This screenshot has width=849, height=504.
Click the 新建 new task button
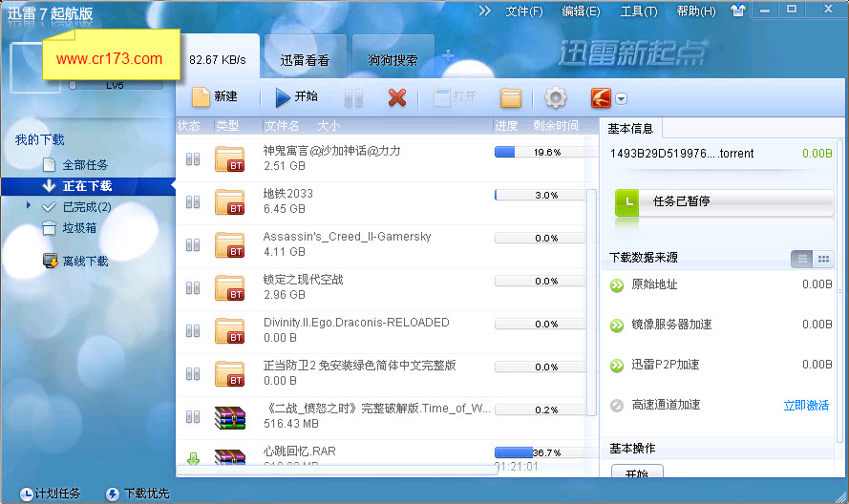pos(215,97)
